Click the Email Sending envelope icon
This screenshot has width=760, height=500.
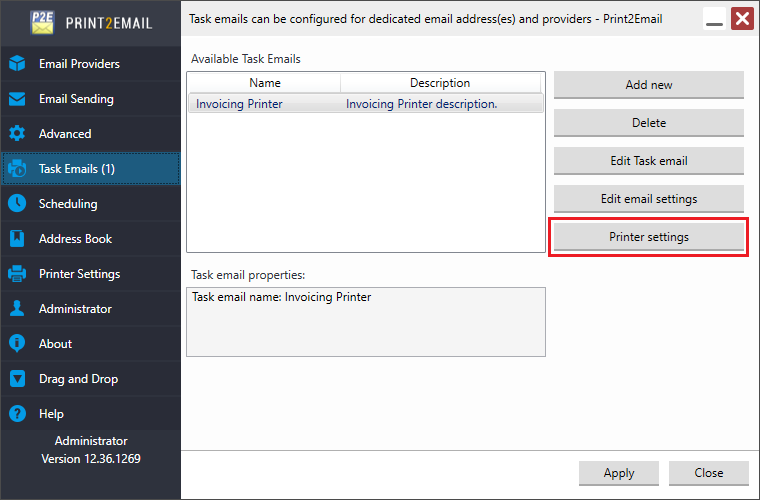pyautogui.click(x=17, y=99)
